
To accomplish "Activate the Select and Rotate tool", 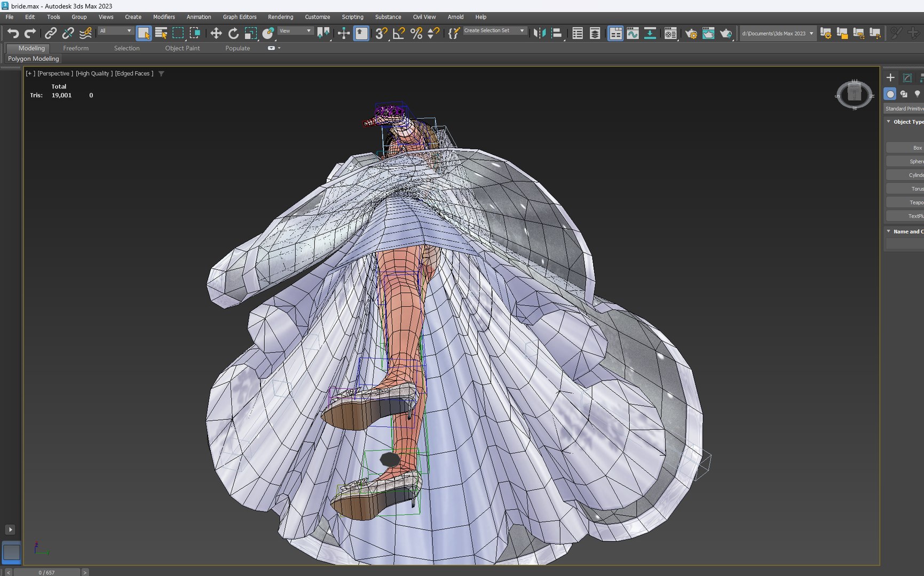I will [233, 34].
